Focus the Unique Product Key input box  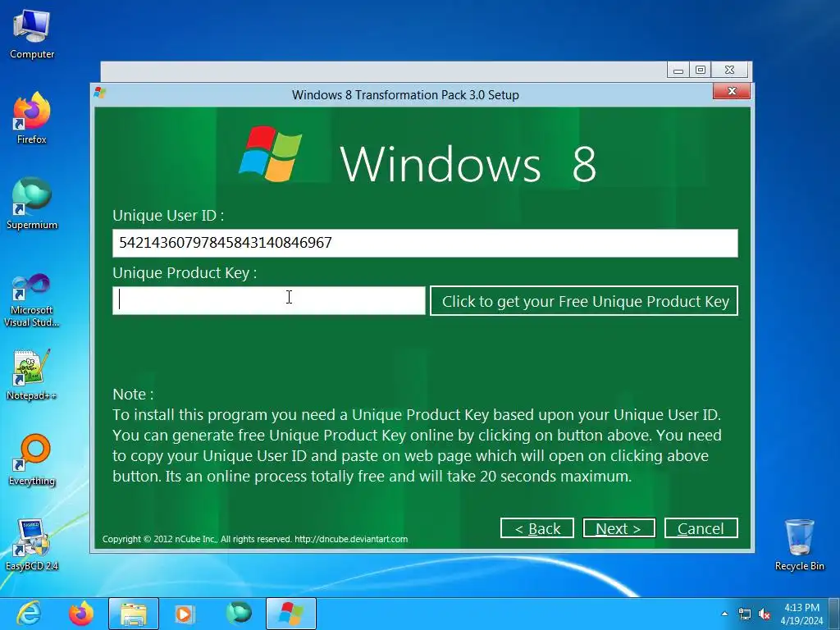pyautogui.click(x=269, y=300)
